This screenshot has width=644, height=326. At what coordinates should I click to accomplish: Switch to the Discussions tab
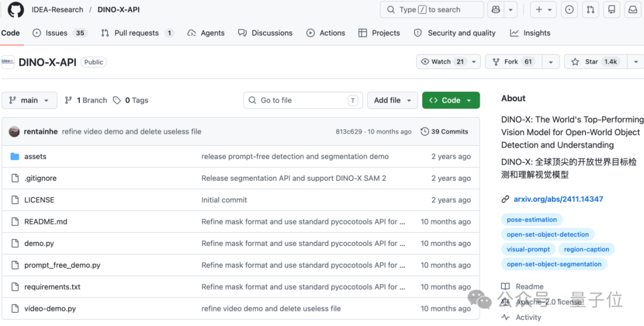(x=265, y=33)
